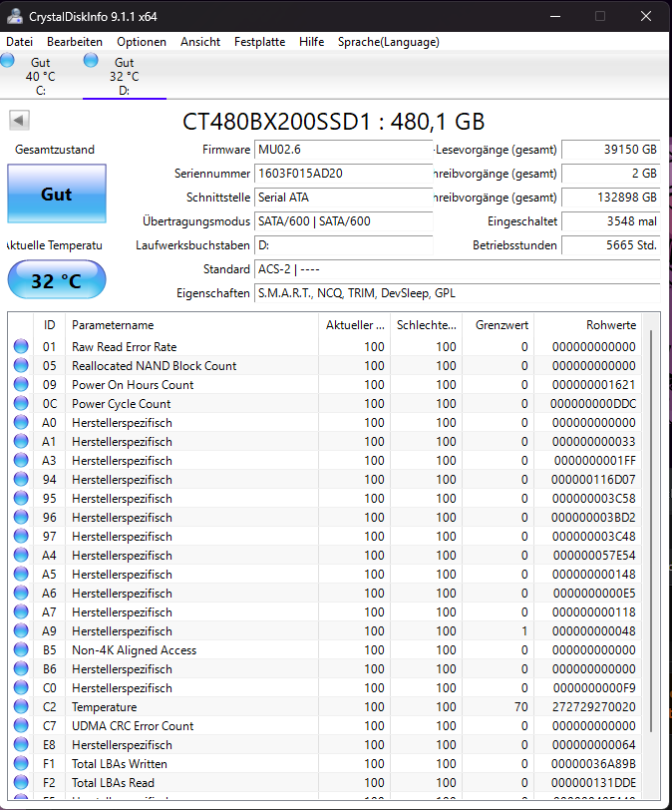
Task: Click status orb of attribute 97 row
Action: (21, 536)
